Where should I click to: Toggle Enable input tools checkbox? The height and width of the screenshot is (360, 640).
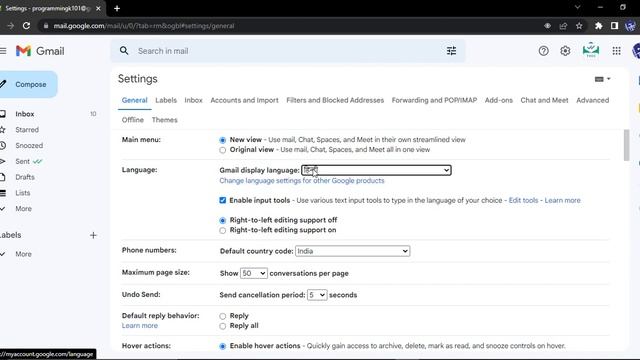tap(222, 200)
